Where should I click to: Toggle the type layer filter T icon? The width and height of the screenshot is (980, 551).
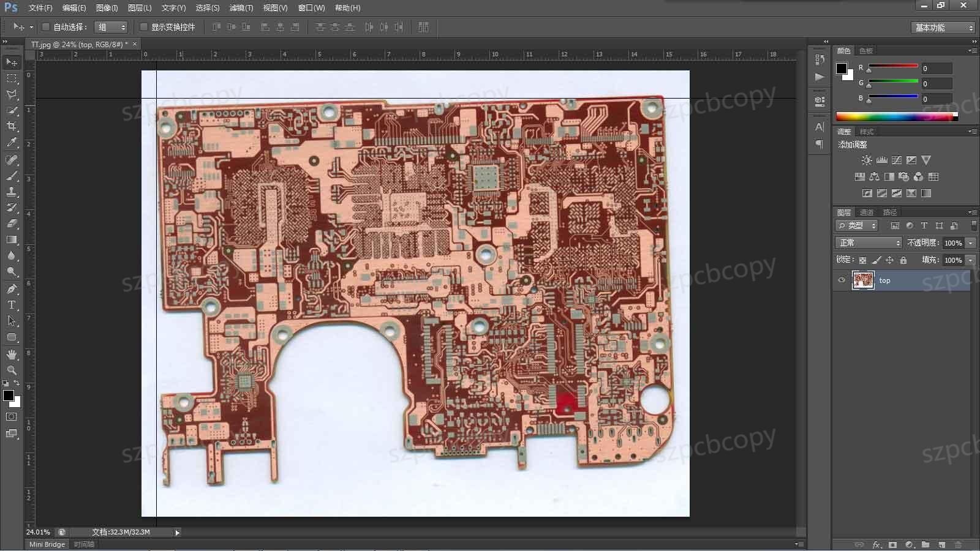pyautogui.click(x=924, y=226)
